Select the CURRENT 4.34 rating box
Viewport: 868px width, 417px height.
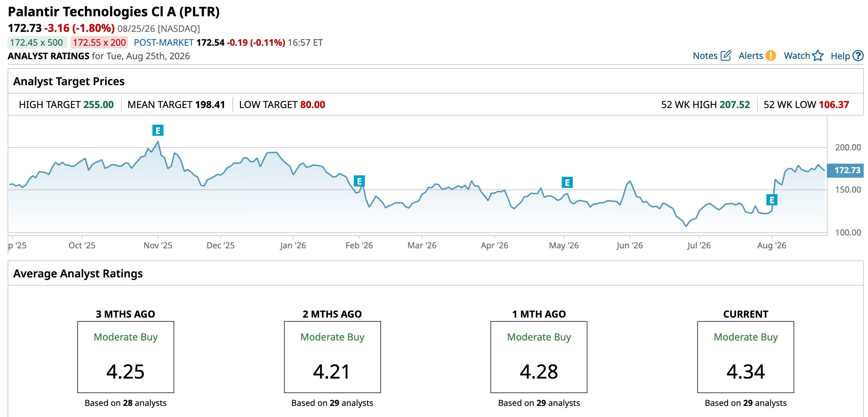click(745, 357)
